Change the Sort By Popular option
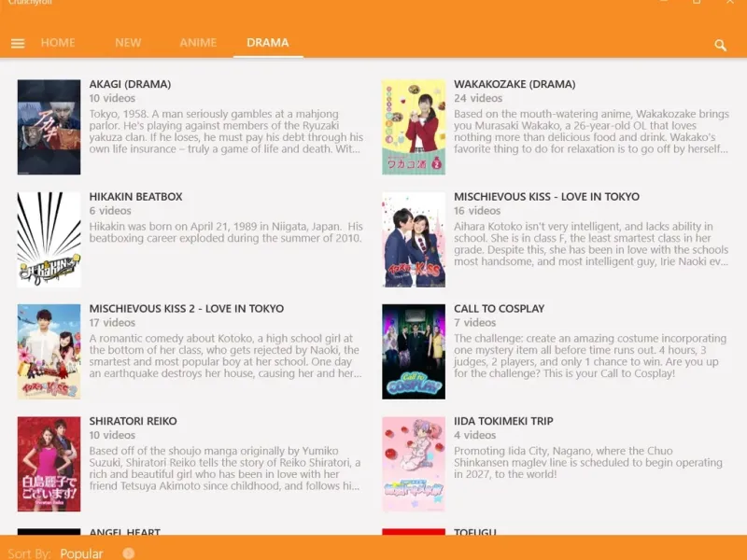The width and height of the screenshot is (747, 560). coord(81,553)
